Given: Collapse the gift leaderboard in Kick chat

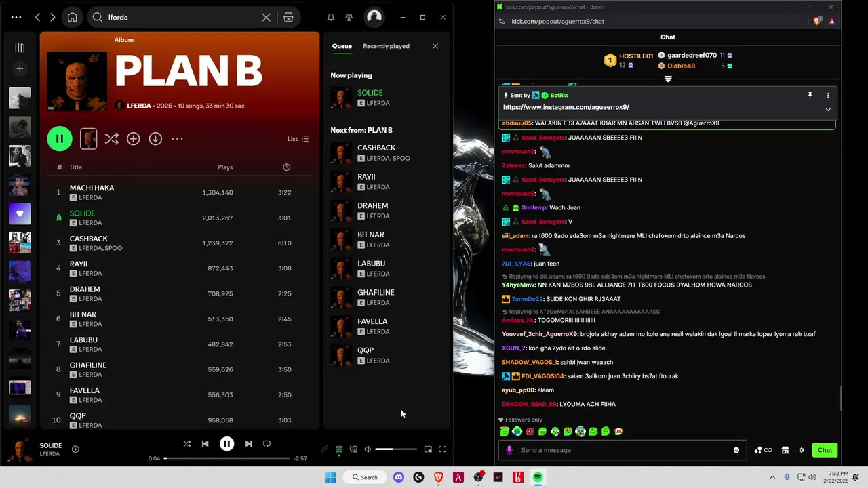Looking at the screenshot, I should point(668,79).
